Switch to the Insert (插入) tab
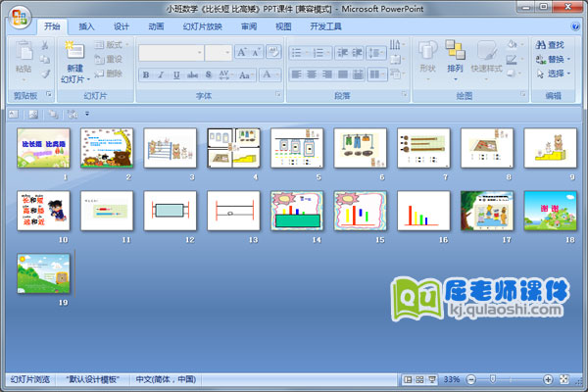This screenshot has width=588, height=392. click(86, 26)
